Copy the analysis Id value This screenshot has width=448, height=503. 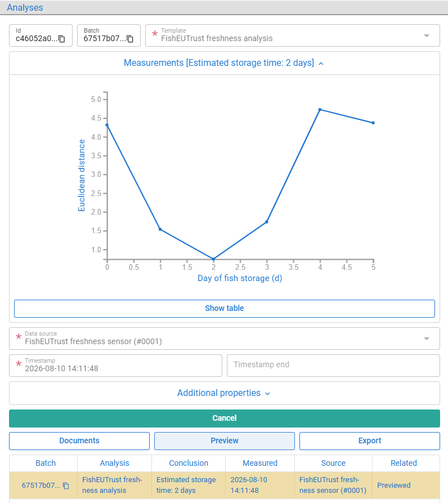click(62, 39)
